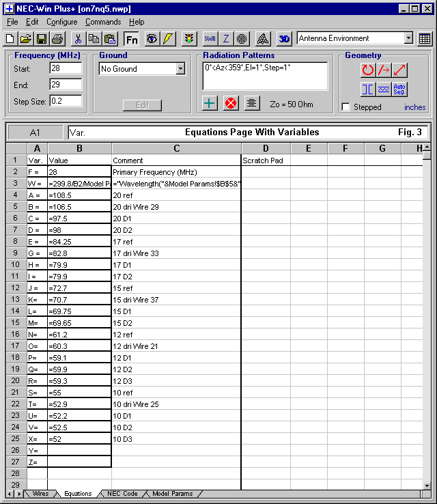Click the traffic light run icon
The image size is (437, 504).
(x=189, y=39)
